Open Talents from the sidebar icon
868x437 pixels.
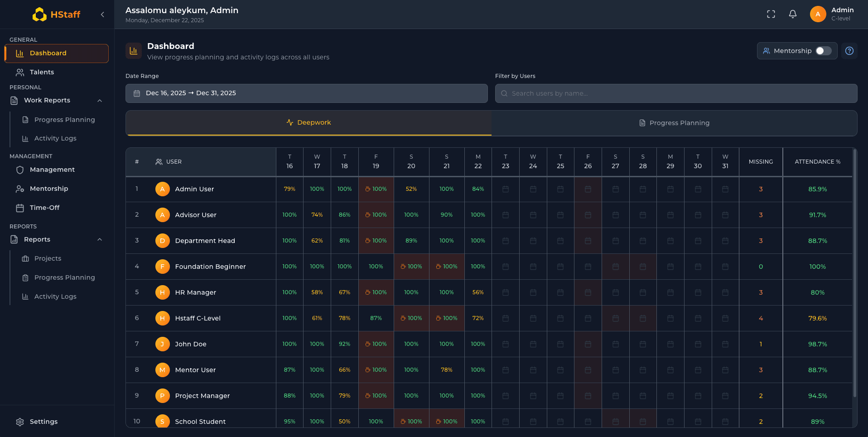pyautogui.click(x=20, y=72)
